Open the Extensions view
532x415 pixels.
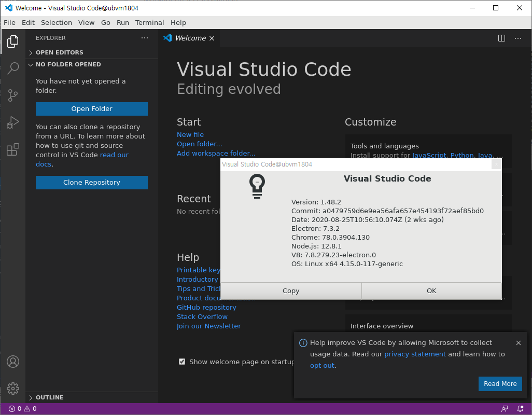click(x=13, y=149)
